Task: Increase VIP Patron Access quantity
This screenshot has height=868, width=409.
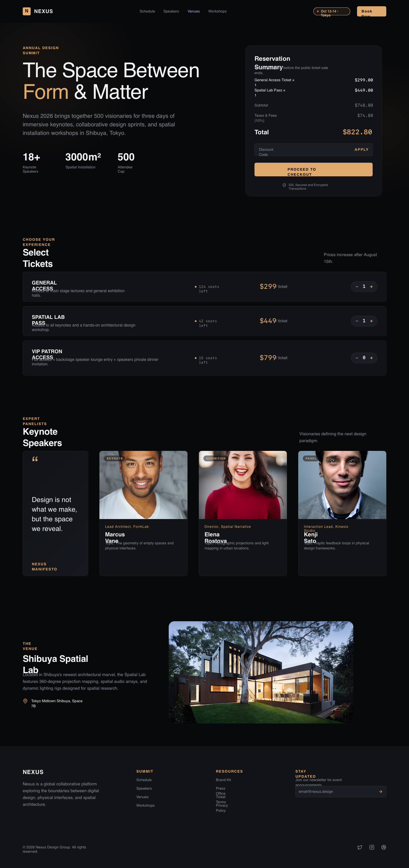Action: (372, 358)
